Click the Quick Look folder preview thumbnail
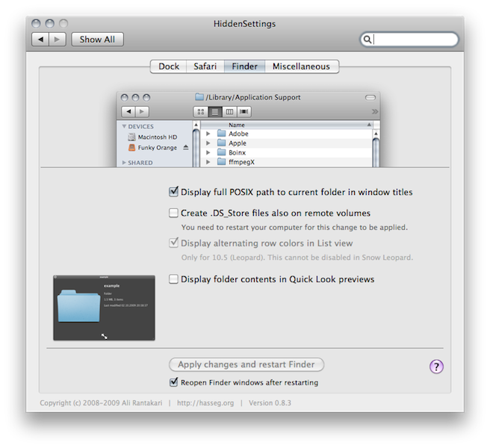This screenshot has width=490, height=448. [x=104, y=308]
